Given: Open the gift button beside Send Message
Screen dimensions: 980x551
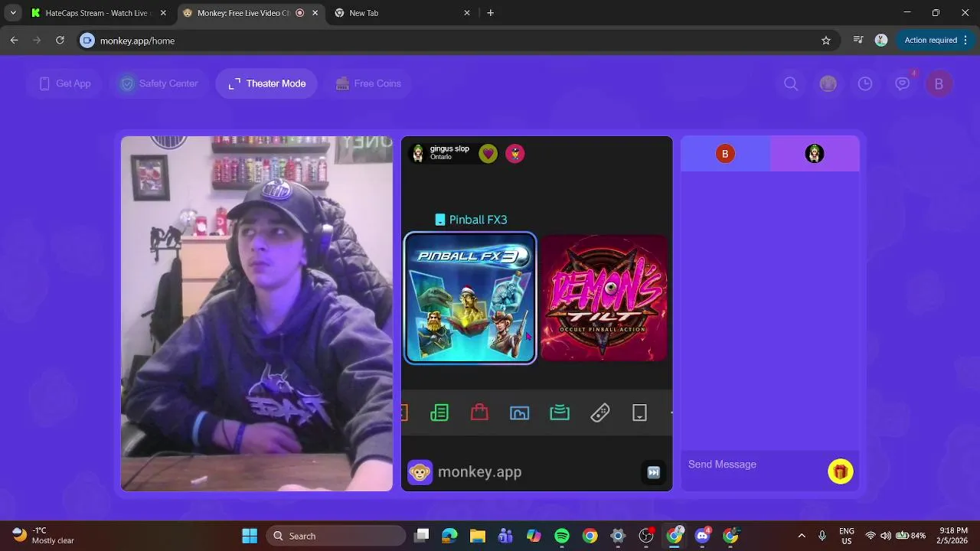Looking at the screenshot, I should pos(840,471).
